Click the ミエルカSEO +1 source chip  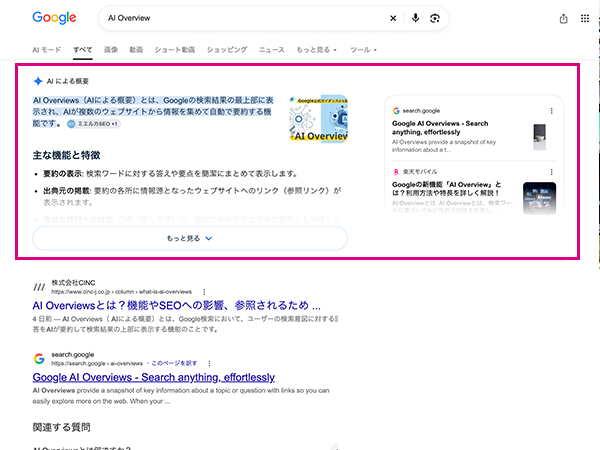tap(93, 124)
